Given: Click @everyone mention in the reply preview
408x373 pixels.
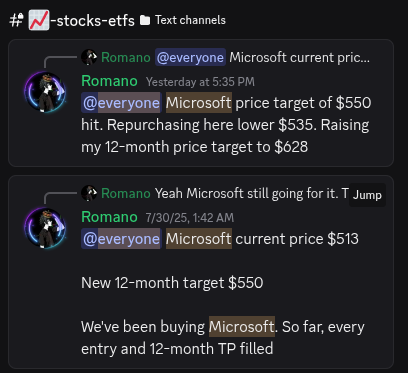Looking at the screenshot, I should 190,57.
